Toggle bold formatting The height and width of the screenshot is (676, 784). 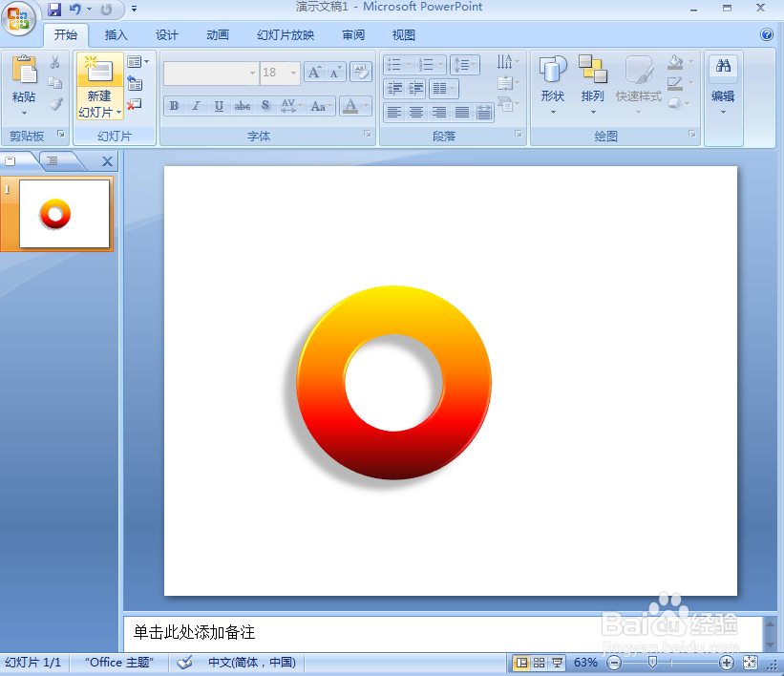coord(174,106)
